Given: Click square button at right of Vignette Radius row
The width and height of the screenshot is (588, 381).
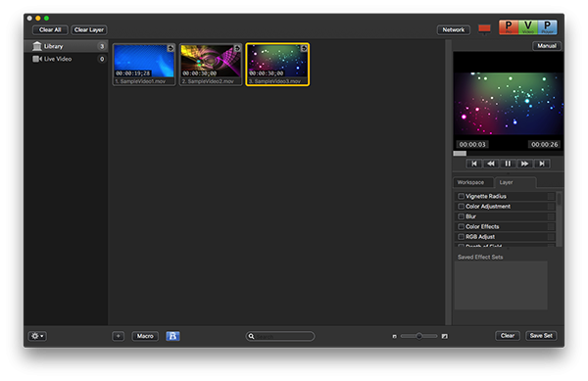Looking at the screenshot, I should tap(551, 196).
